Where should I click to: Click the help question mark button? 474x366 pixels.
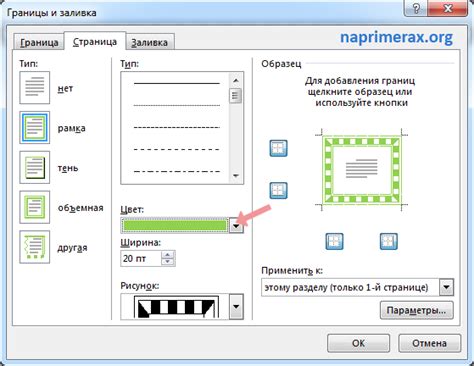pyautogui.click(x=416, y=8)
